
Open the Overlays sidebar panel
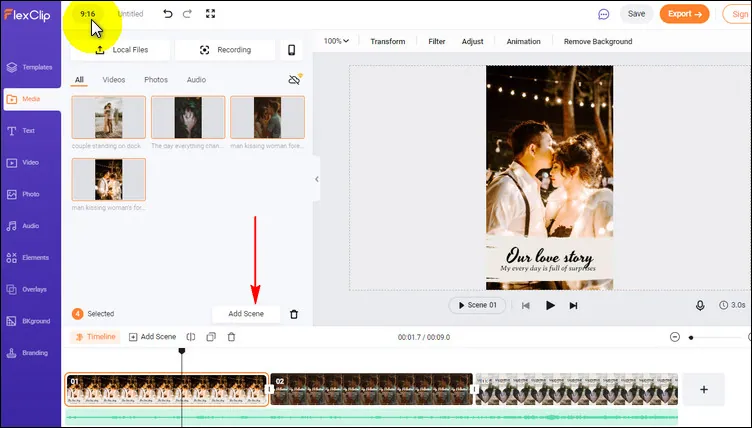pyautogui.click(x=27, y=289)
